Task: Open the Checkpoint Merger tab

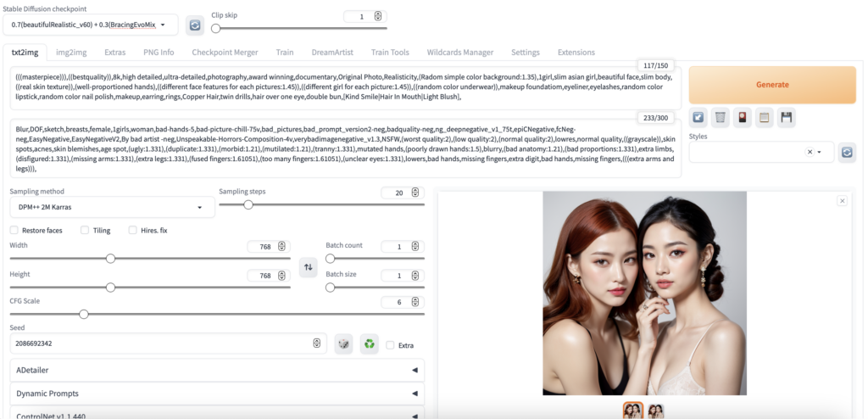Action: click(225, 53)
